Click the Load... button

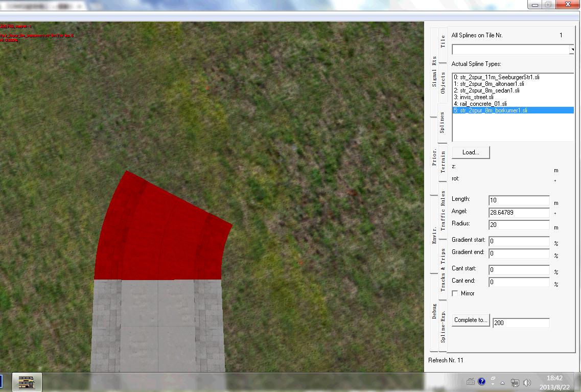(x=471, y=152)
